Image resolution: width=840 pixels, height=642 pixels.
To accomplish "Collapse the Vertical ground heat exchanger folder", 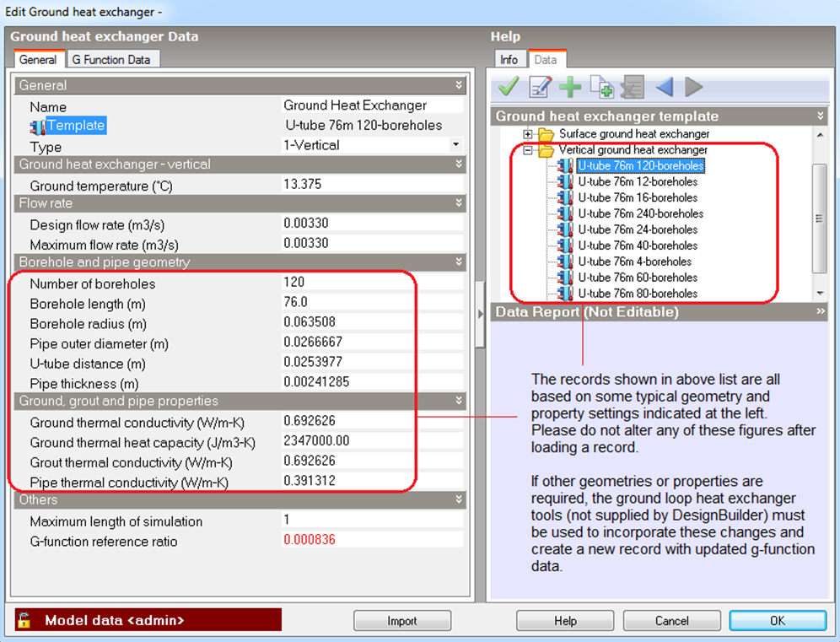I will click(x=528, y=150).
